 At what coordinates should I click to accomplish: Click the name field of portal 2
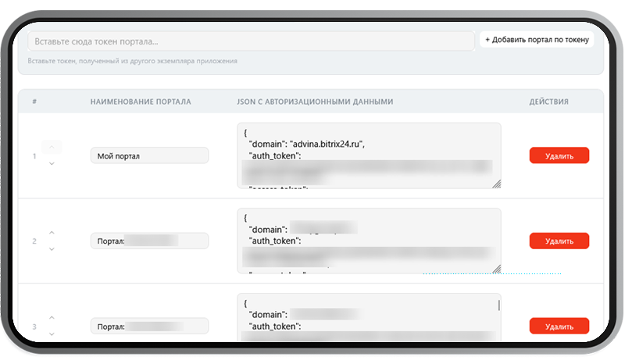coord(149,241)
